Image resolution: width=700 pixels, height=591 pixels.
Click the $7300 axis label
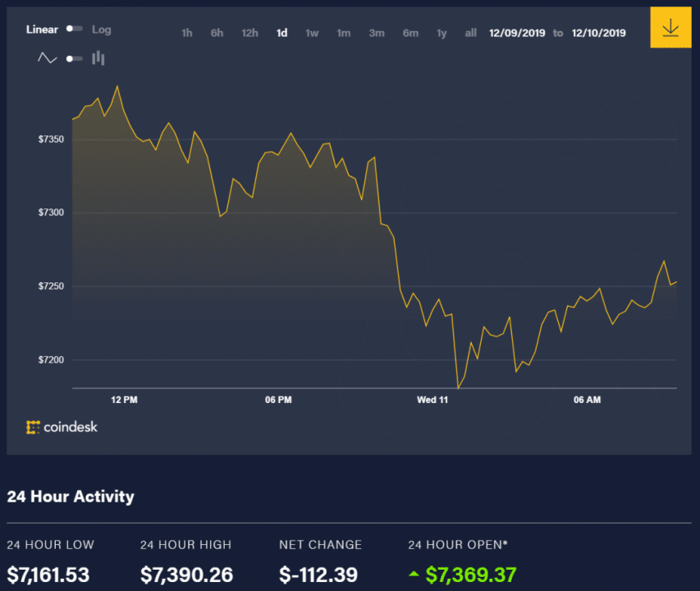point(51,213)
